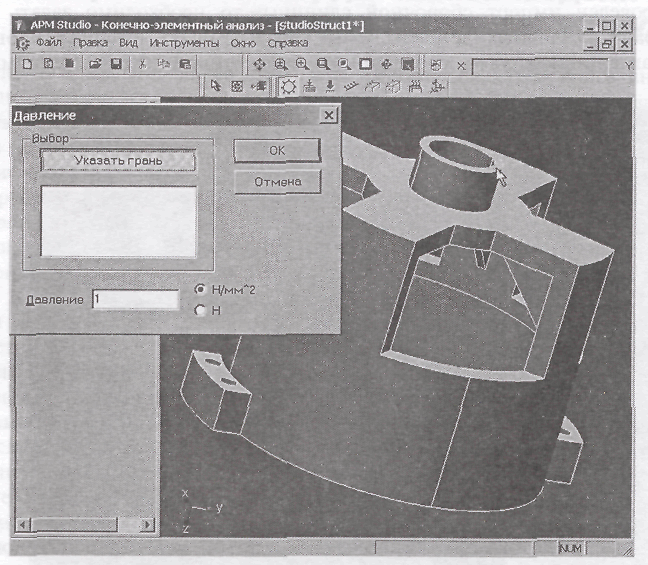
Task: Choose the pressure load tool with circle-and-rays icon
Action: tap(288, 86)
